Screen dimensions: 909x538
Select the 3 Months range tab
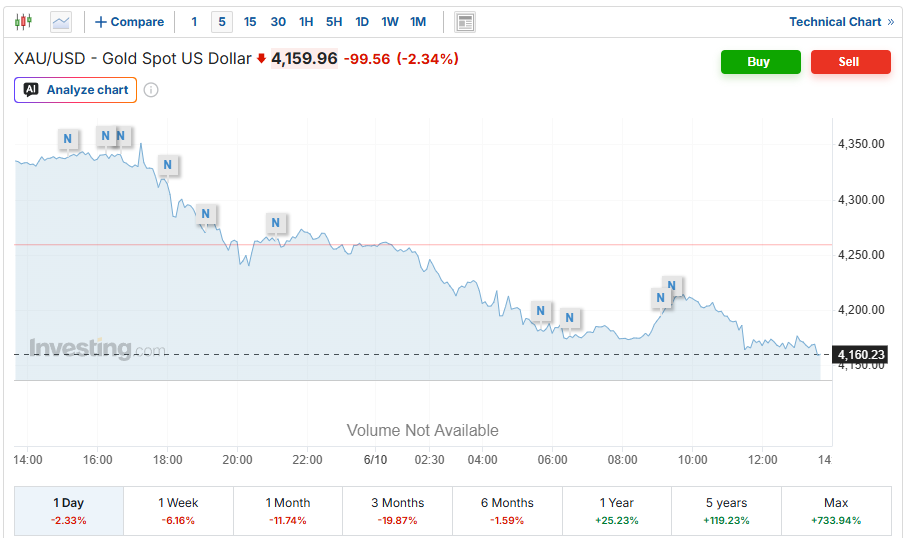pos(398,511)
